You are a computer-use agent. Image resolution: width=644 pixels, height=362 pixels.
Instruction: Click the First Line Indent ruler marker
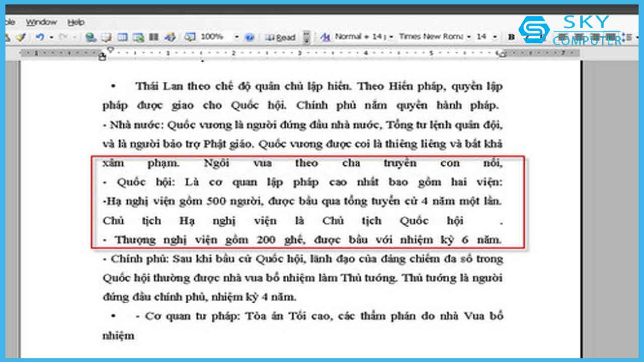pyautogui.click(x=111, y=50)
